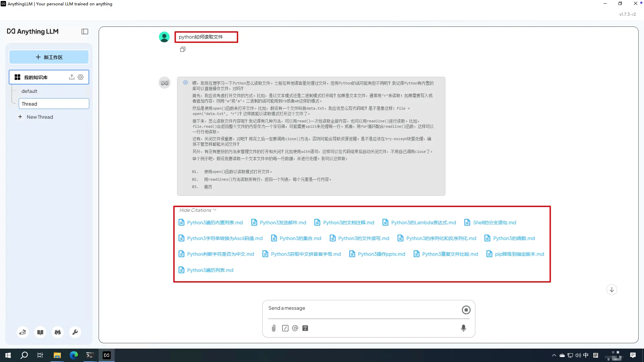Select the default thread
This screenshot has height=362, width=644.
[x=30, y=91]
